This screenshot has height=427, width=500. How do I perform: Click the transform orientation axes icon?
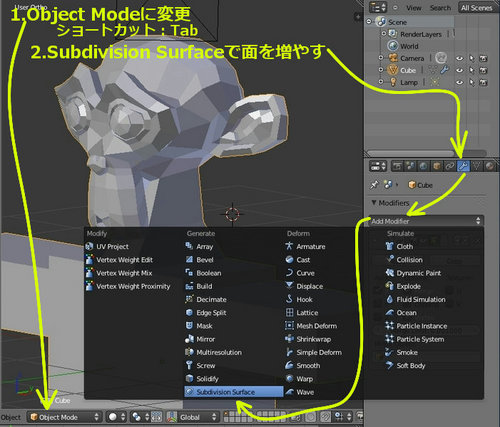point(172,417)
